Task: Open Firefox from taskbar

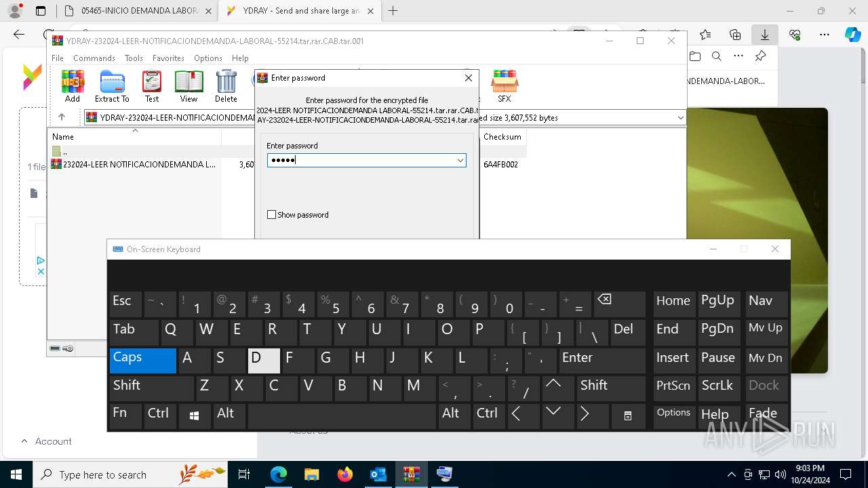Action: (344, 474)
